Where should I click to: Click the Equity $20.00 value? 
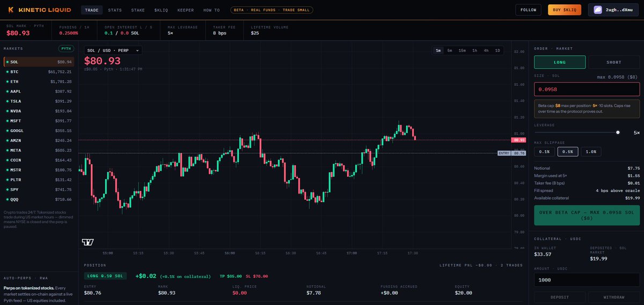click(463, 293)
